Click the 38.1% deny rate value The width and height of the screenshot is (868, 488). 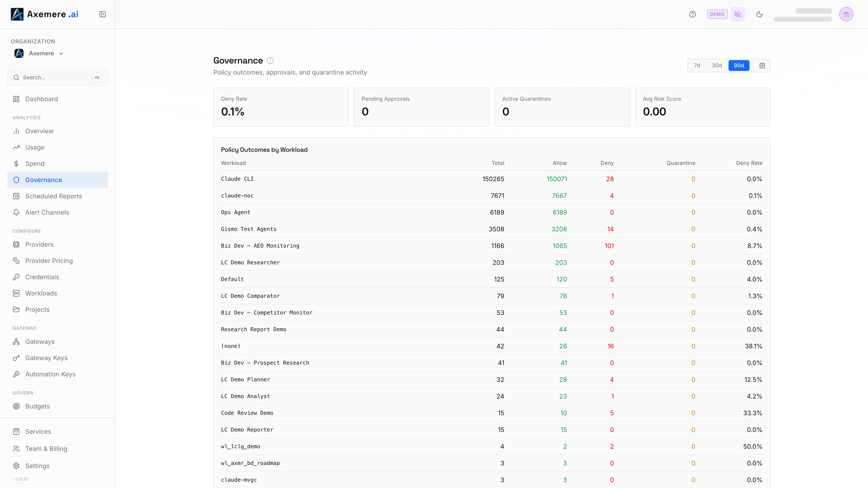point(753,346)
